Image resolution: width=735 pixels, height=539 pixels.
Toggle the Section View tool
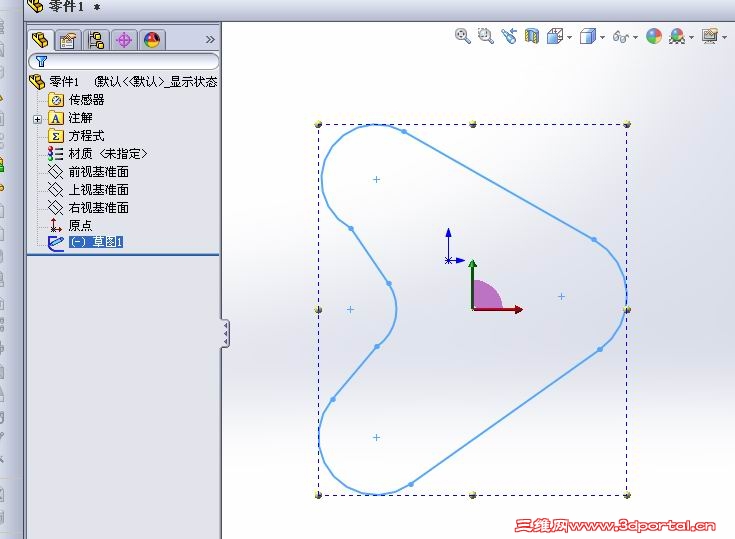tap(532, 36)
